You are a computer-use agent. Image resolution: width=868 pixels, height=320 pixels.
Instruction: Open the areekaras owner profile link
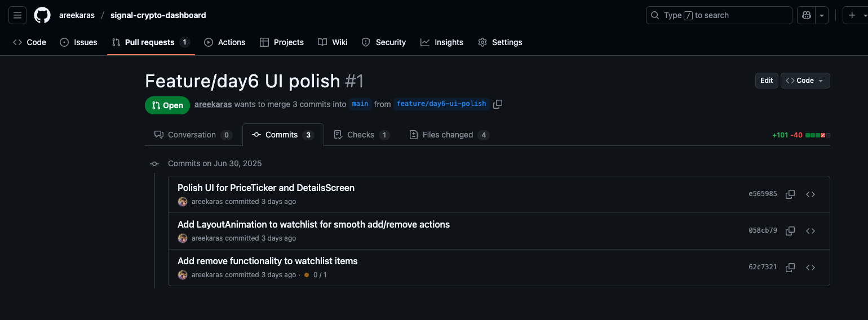point(77,15)
